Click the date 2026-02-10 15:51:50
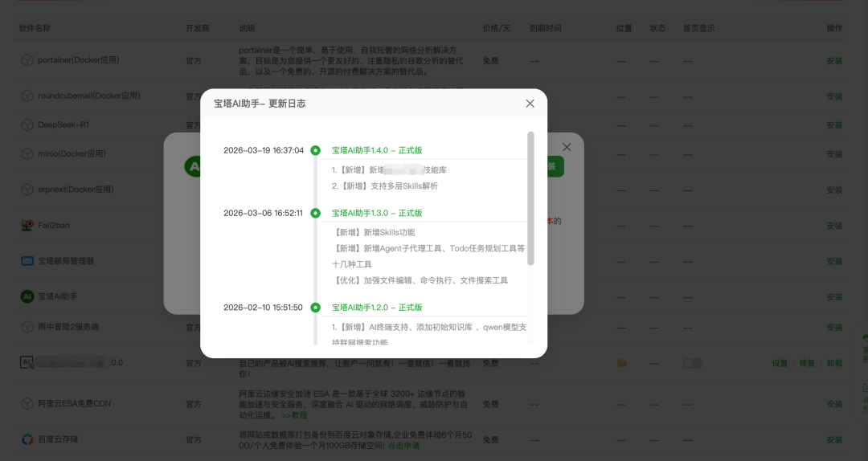Image resolution: width=868 pixels, height=461 pixels. coord(263,308)
